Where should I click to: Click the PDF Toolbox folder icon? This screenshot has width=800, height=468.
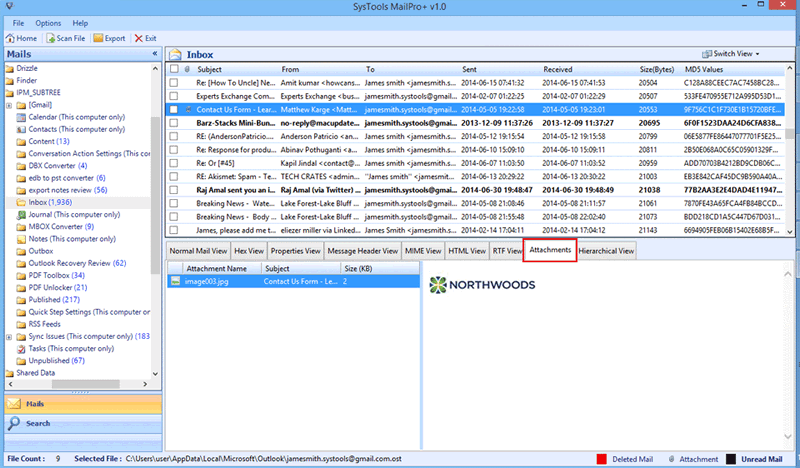[21, 276]
